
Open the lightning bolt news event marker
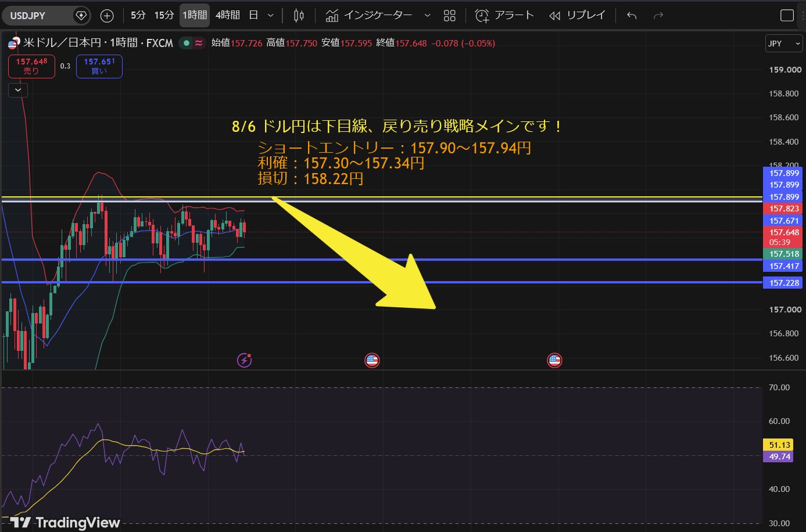click(245, 361)
